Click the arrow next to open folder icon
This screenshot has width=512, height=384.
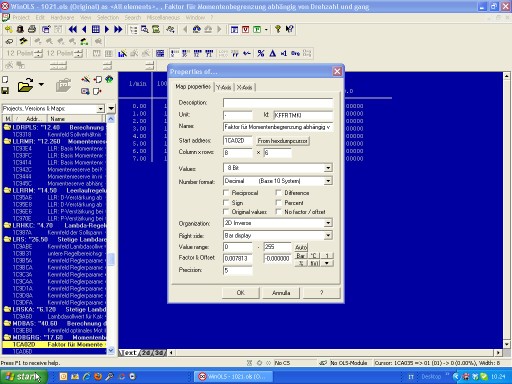41,85
